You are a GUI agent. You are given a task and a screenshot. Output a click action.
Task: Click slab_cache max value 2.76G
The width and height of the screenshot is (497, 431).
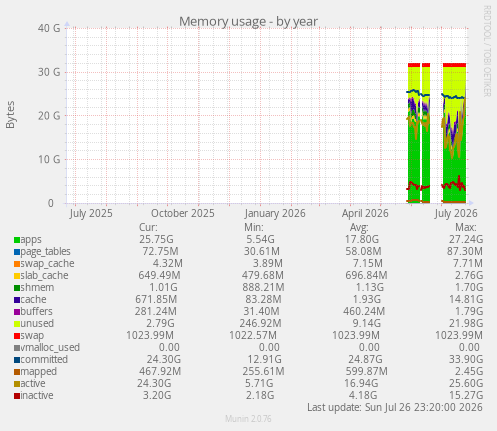coord(469,276)
